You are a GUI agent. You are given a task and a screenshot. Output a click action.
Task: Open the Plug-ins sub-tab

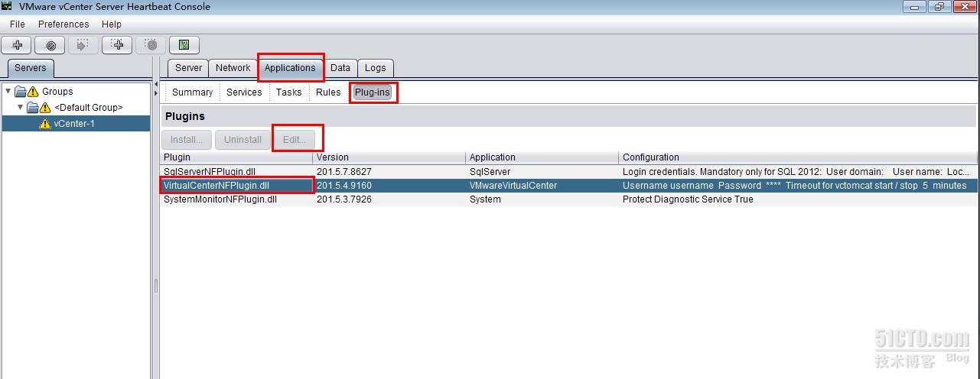[373, 92]
